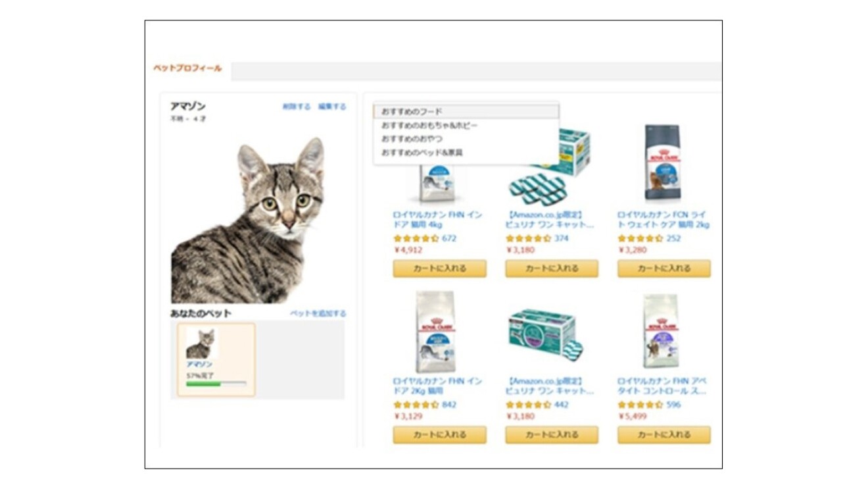Click the ペットを追加する link
This screenshot has height=489, width=868.
click(318, 314)
